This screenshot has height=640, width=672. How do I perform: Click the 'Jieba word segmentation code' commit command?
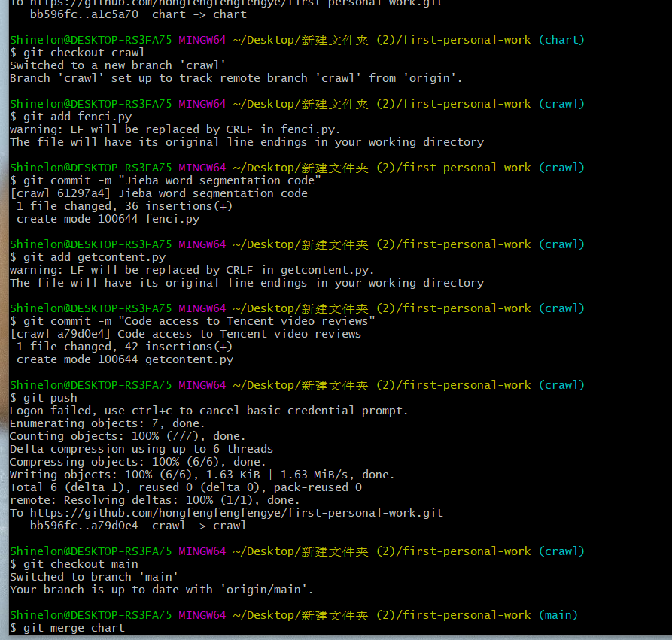(x=165, y=180)
